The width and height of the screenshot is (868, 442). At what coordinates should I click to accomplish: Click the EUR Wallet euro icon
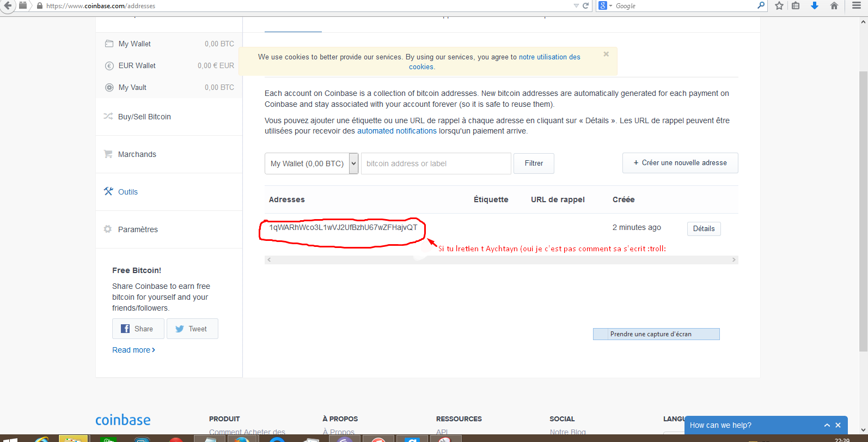pos(109,65)
